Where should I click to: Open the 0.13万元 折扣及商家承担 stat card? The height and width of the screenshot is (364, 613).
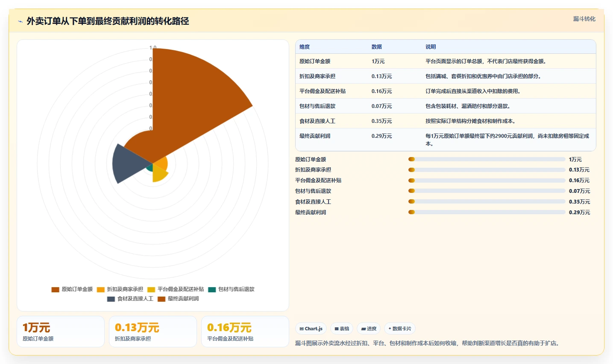point(153,332)
